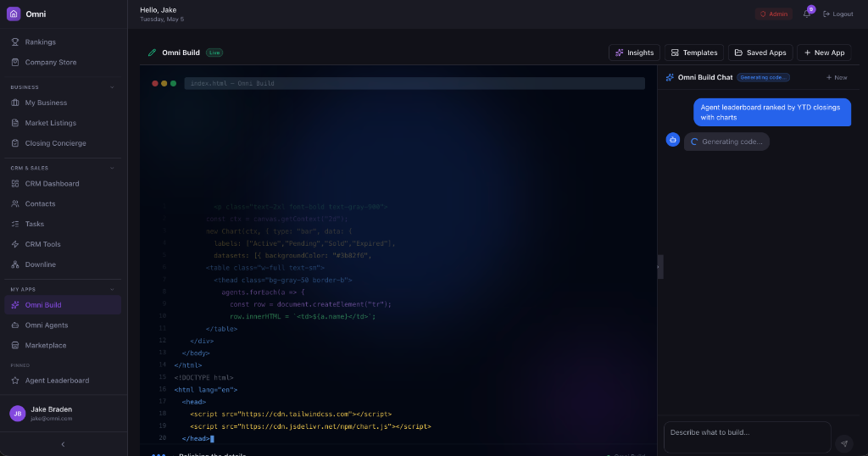This screenshot has height=456, width=868.
Task: Click code line 16 html lang tag
Action: [x=206, y=390]
